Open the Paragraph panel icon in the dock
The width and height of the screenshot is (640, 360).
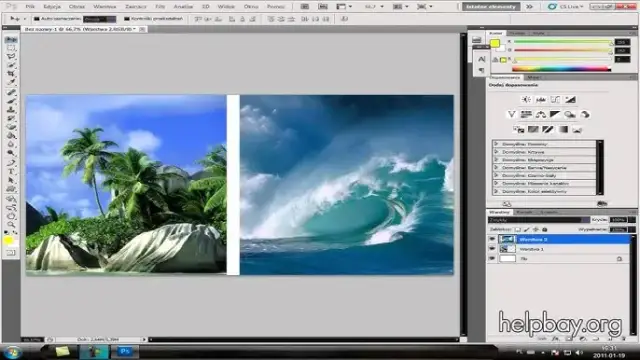click(482, 70)
